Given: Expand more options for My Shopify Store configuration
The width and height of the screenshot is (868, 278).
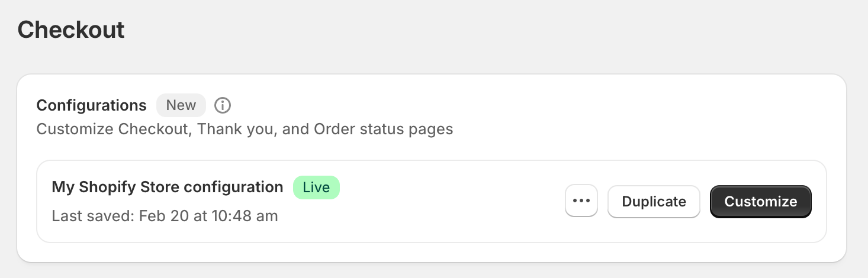Looking at the screenshot, I should (581, 201).
